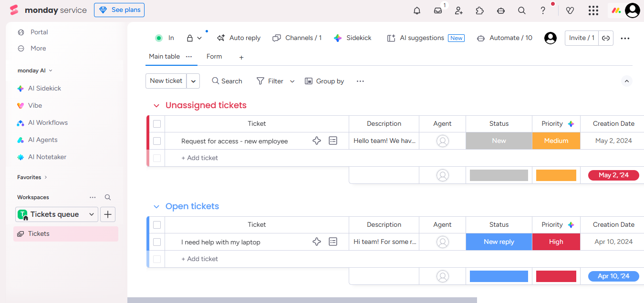644x303 pixels.
Task: Open Filter dropdown chevron
Action: 292,81
